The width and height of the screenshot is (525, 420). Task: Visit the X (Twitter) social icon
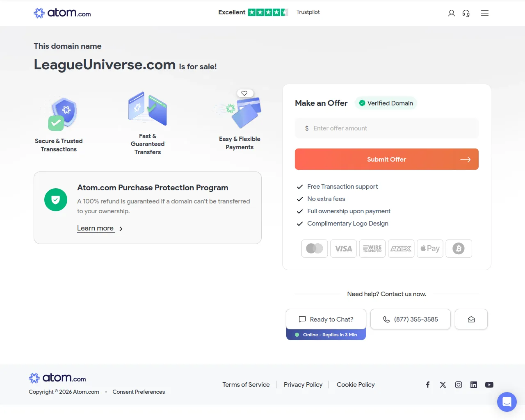[443, 385]
